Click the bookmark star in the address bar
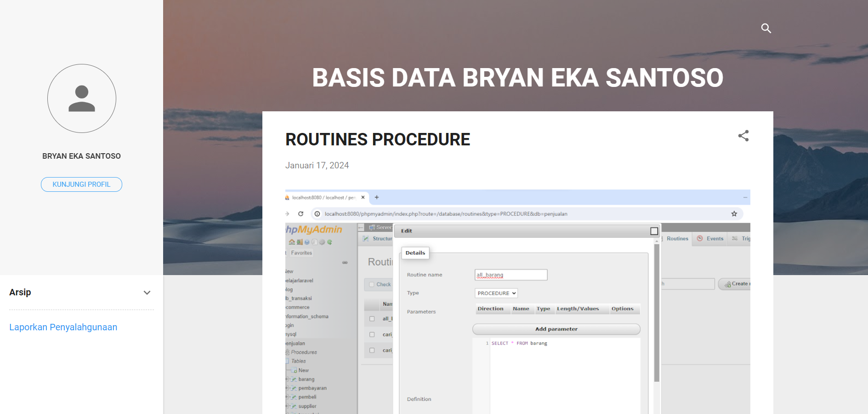This screenshot has width=868, height=414. [734, 214]
